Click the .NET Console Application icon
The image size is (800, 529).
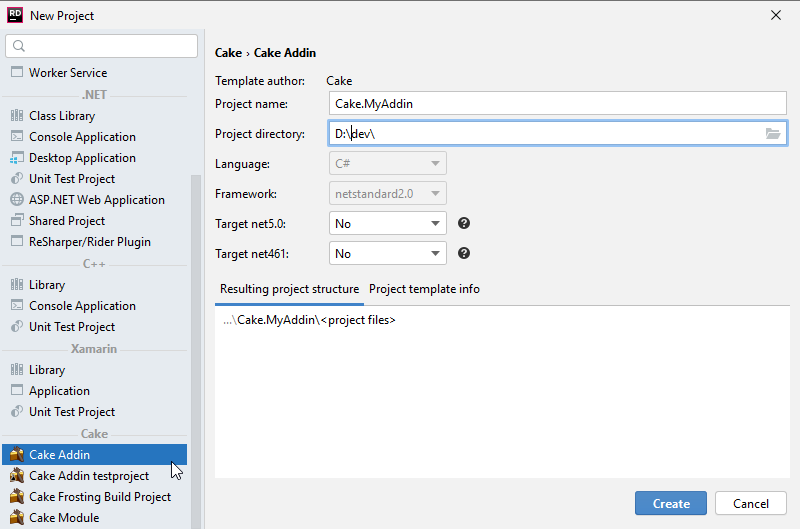[17, 136]
